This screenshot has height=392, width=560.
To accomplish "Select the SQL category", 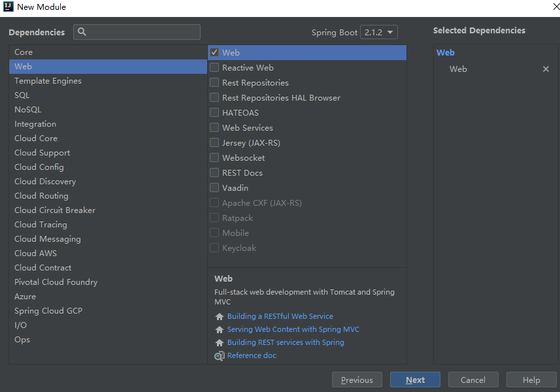I will pos(108,95).
